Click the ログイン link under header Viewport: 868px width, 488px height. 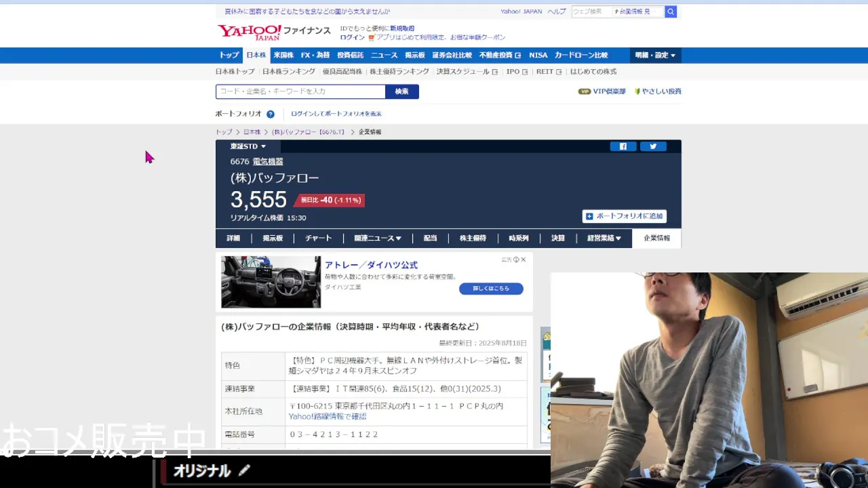(353, 38)
